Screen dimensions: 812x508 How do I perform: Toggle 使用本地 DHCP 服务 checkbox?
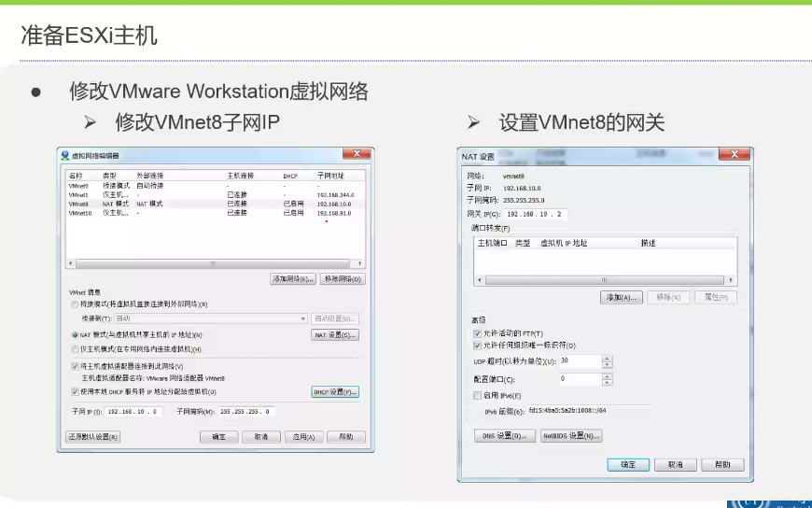76,391
